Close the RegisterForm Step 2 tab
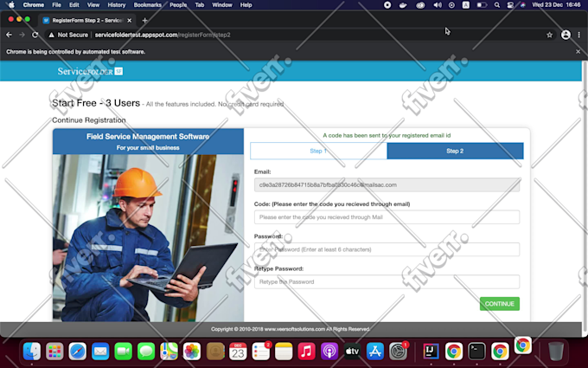Image resolution: width=588 pixels, height=368 pixels. 130,21
